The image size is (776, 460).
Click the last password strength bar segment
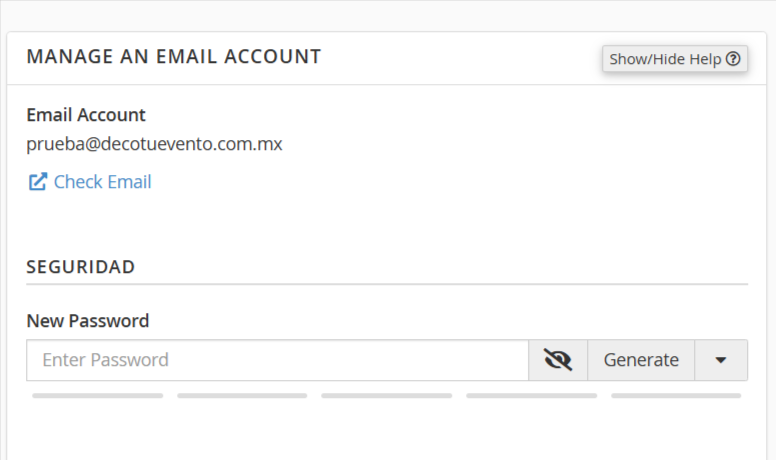click(x=676, y=396)
